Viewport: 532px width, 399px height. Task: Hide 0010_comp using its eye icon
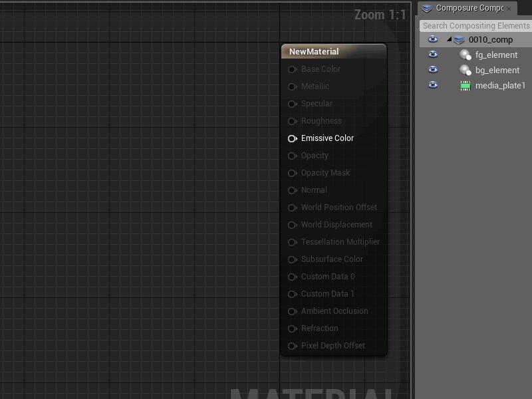click(x=433, y=39)
